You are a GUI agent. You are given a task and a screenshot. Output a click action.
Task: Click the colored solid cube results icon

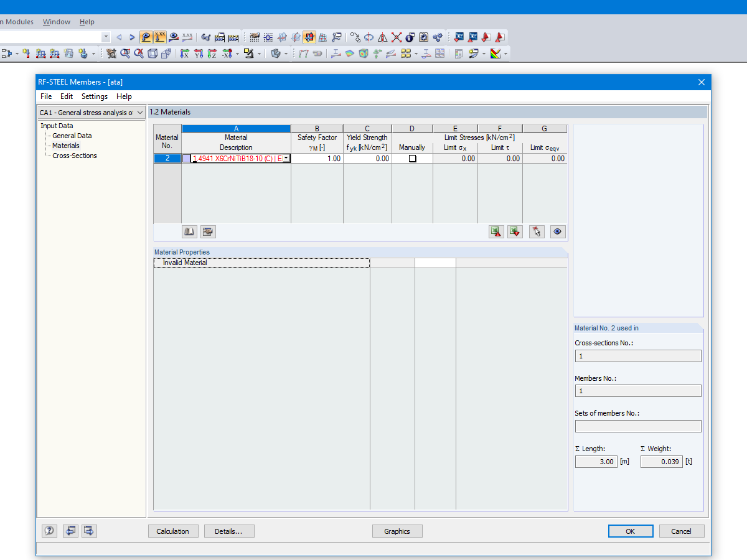363,54
